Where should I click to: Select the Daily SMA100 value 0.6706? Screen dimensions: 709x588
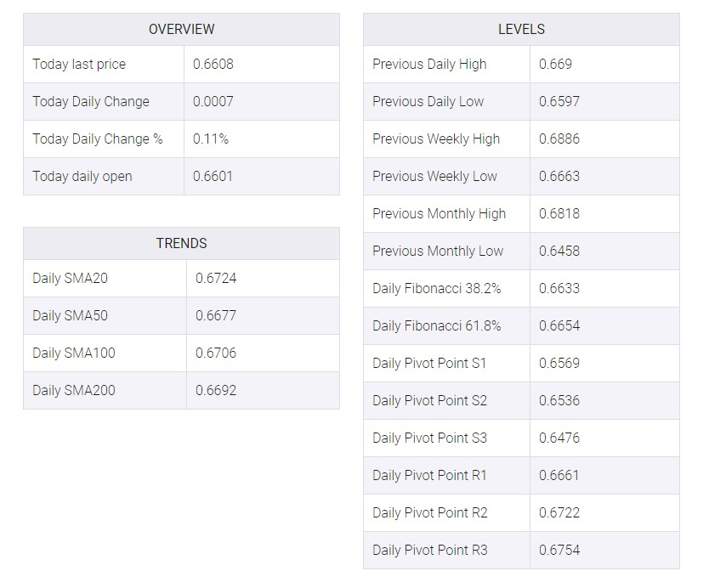tap(216, 353)
